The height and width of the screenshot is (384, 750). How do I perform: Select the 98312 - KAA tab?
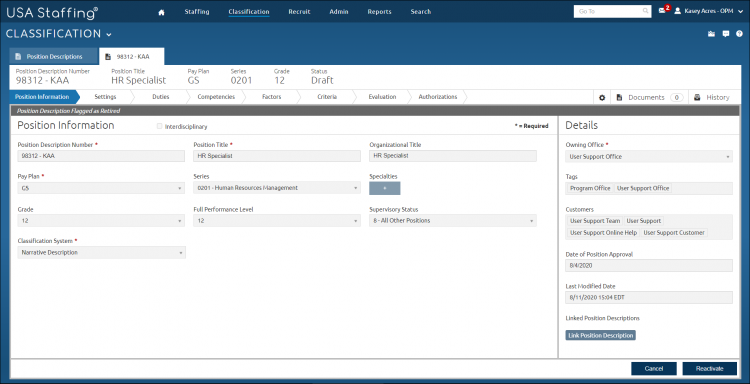[132, 56]
